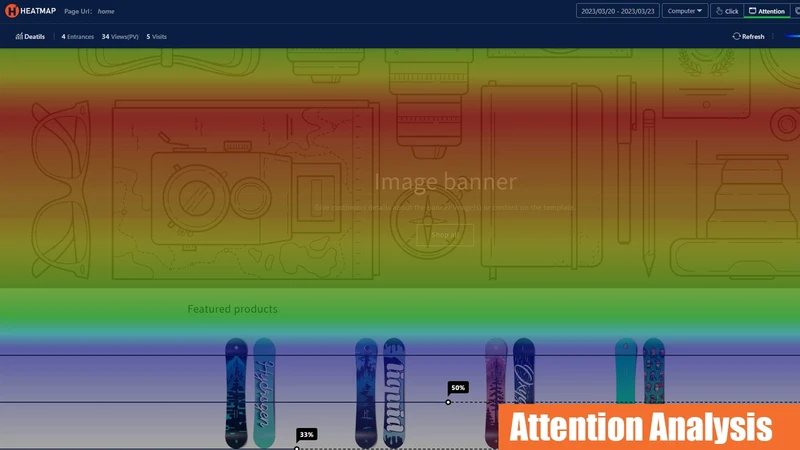800x450 pixels.
Task: Click the Refresh button
Action: coord(748,36)
